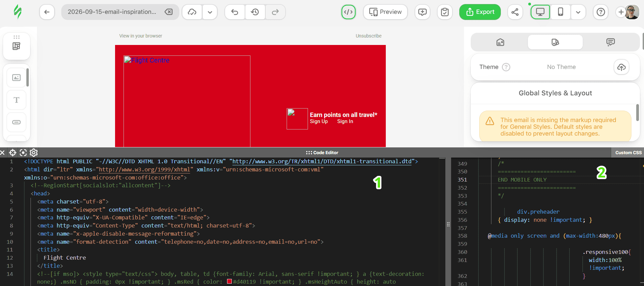Screen dimensions: 644x286
Task: Open the save options dropdown arrow
Action: tap(210, 12)
